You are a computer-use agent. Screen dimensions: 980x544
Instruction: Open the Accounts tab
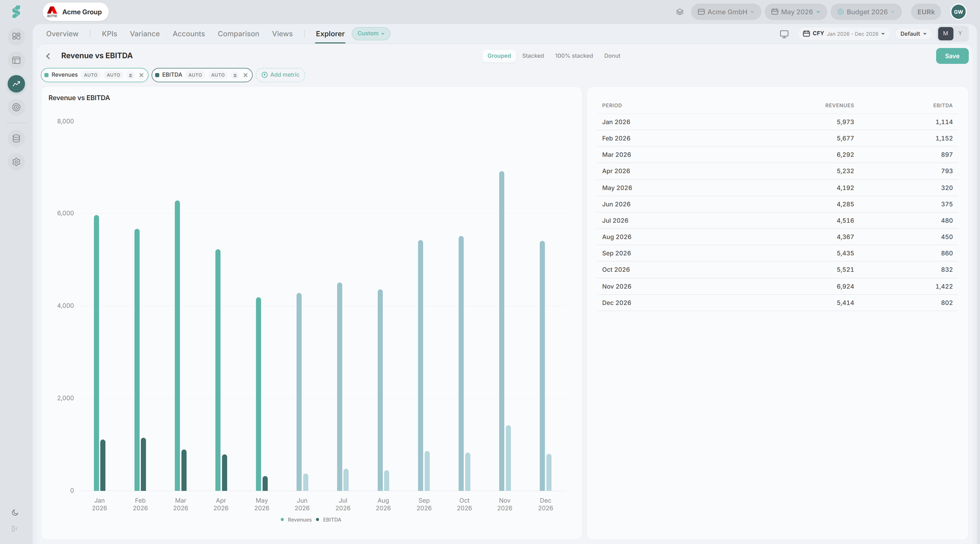(189, 34)
